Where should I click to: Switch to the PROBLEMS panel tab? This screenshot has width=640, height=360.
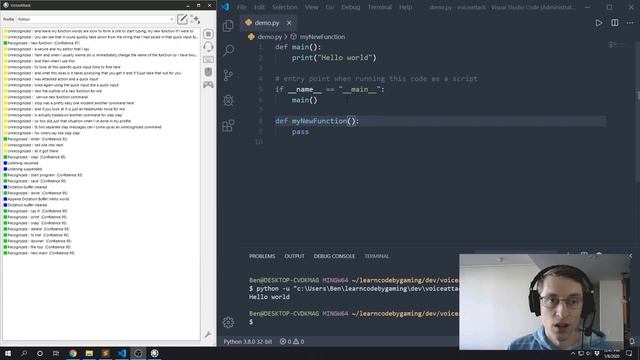point(262,256)
